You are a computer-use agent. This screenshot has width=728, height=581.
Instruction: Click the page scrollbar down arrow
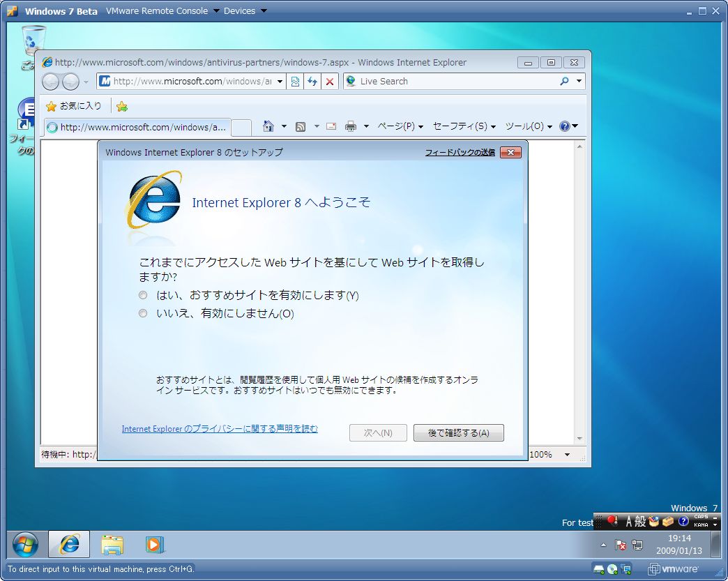click(579, 439)
